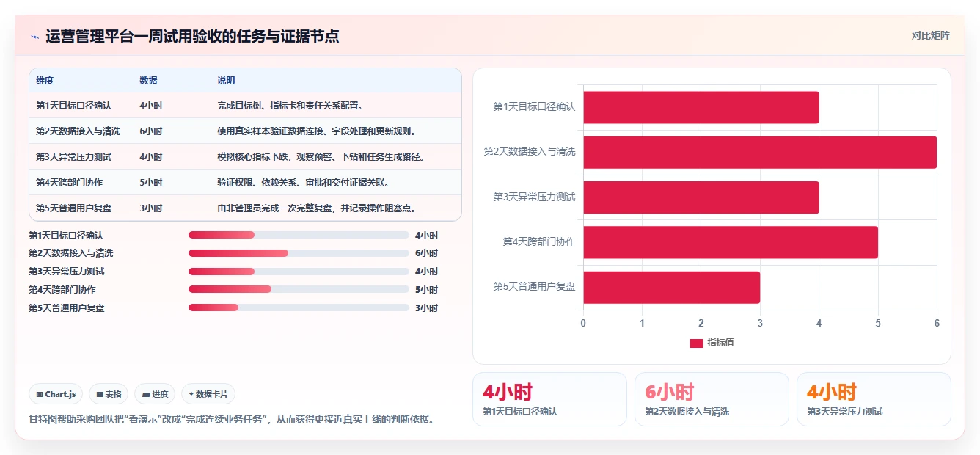The width and height of the screenshot is (980, 455).
Task: Click description 完成目标树、指标卡和责任关系配置。
Action: (x=290, y=106)
